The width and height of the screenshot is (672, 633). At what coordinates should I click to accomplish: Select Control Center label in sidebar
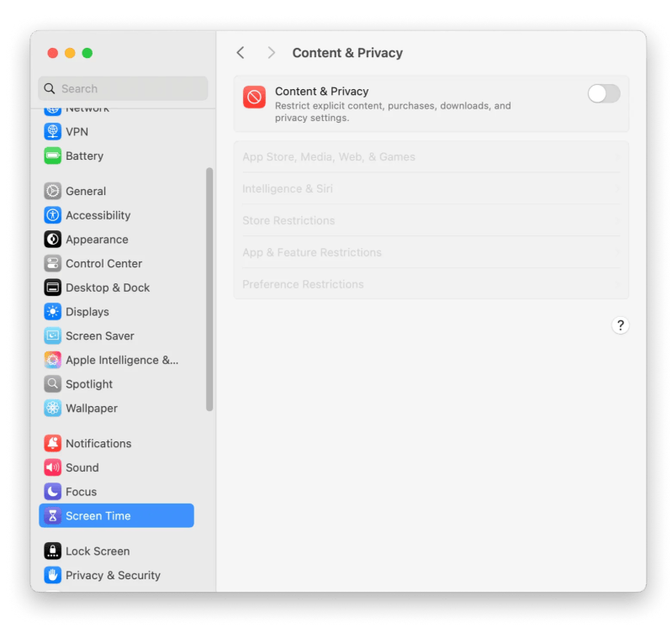[103, 263]
